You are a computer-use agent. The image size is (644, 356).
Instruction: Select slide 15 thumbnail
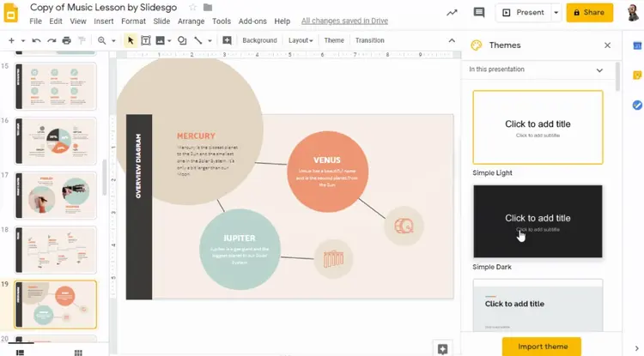coord(56,86)
